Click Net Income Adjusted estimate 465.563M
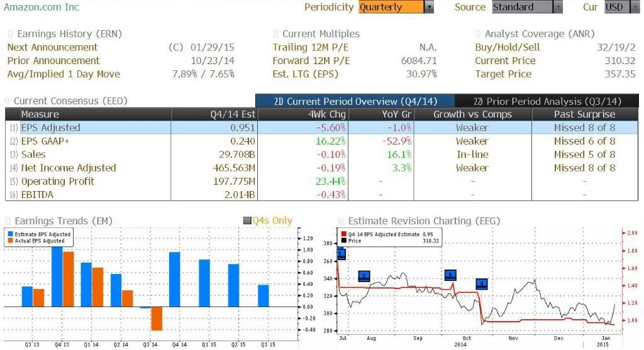This screenshot has width=644, height=350. coord(234,168)
